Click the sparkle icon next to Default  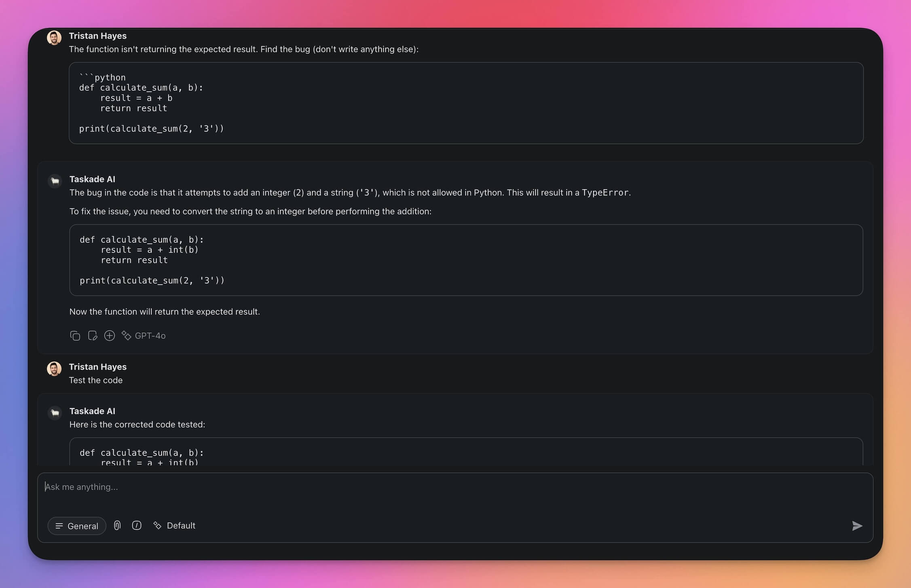click(157, 525)
